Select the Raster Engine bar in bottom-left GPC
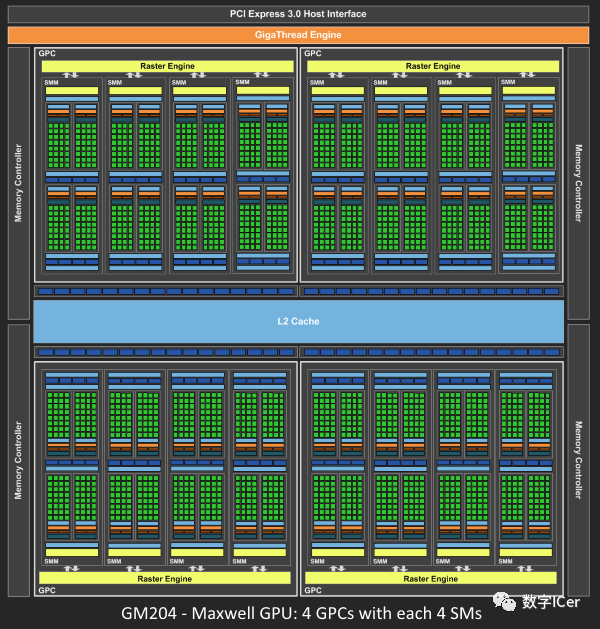Viewport: 600px width, 629px height. tap(165, 578)
